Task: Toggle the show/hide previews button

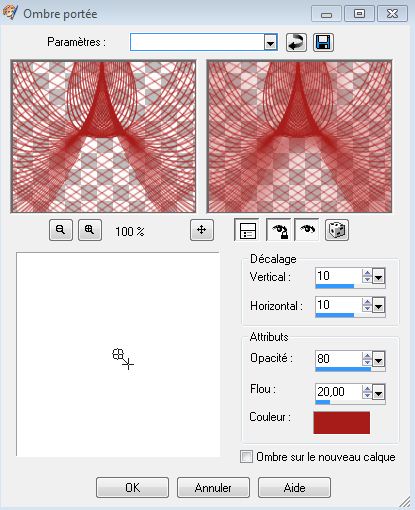Action: [246, 230]
